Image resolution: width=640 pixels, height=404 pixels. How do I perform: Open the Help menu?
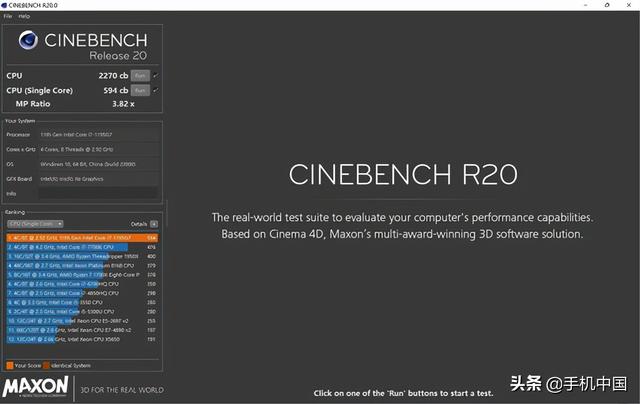[24, 16]
